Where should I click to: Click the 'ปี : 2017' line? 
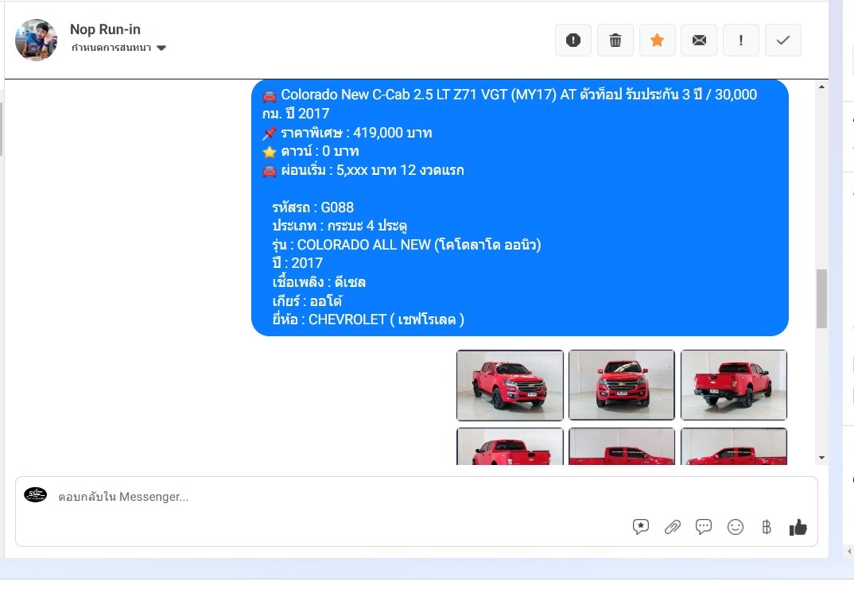click(297, 263)
